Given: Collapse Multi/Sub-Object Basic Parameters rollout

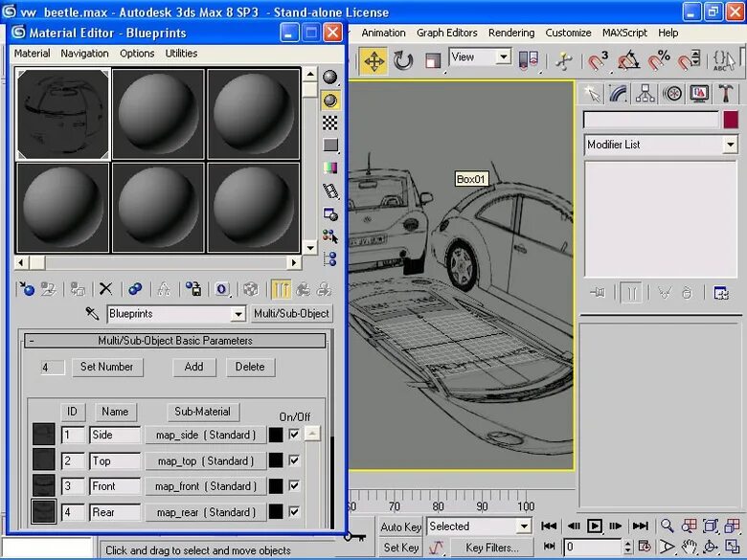Looking at the screenshot, I should pyautogui.click(x=175, y=341).
